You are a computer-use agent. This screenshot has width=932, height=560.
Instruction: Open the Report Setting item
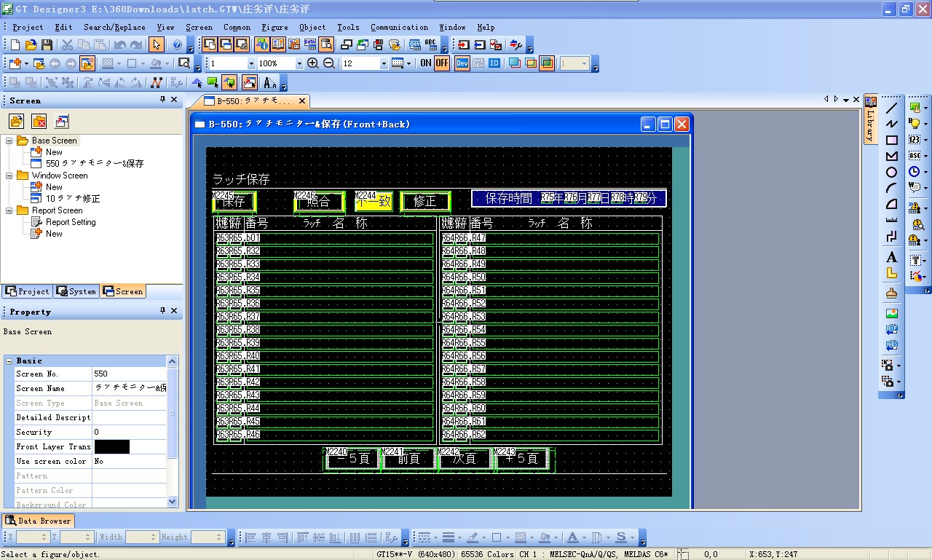(71, 222)
